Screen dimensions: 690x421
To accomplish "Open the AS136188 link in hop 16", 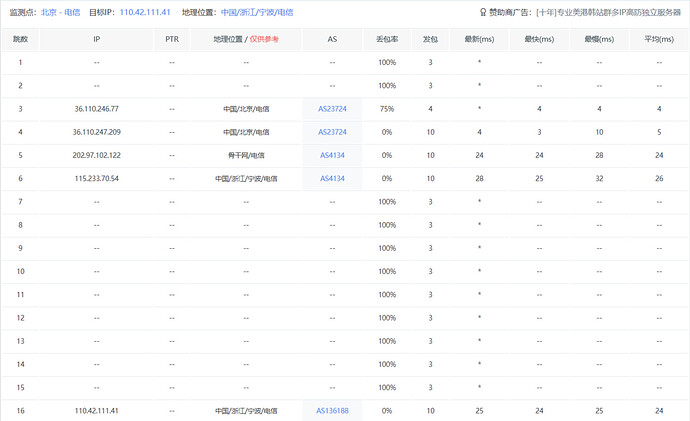I will (x=332, y=411).
